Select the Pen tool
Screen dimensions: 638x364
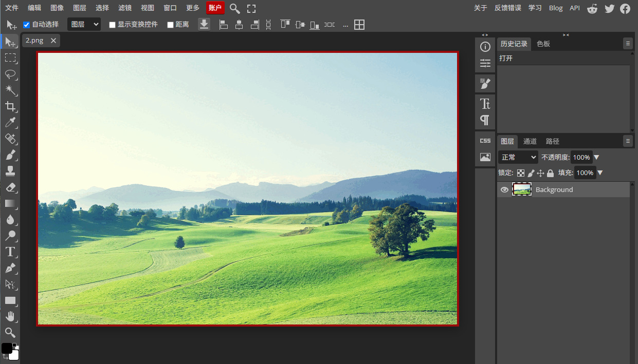[x=10, y=268]
